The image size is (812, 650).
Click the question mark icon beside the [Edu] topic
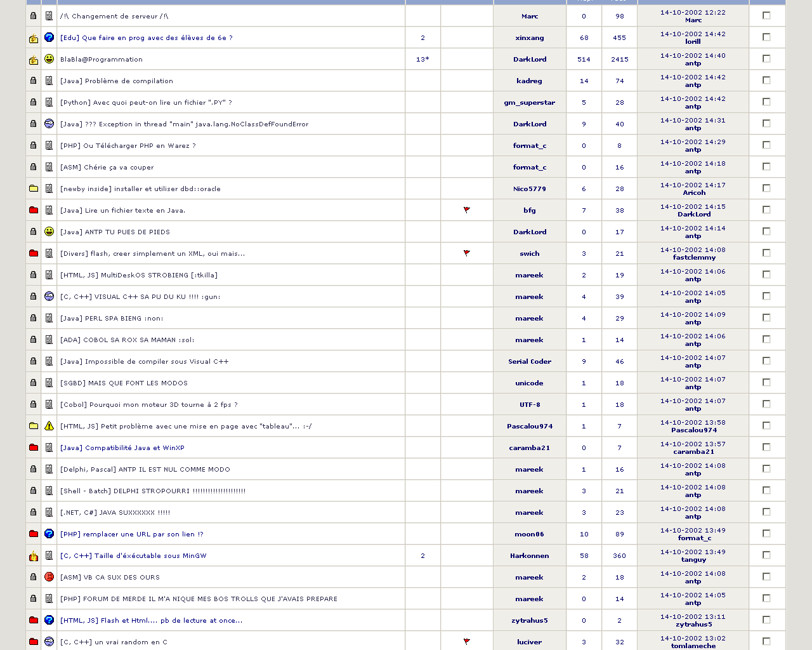click(49, 37)
